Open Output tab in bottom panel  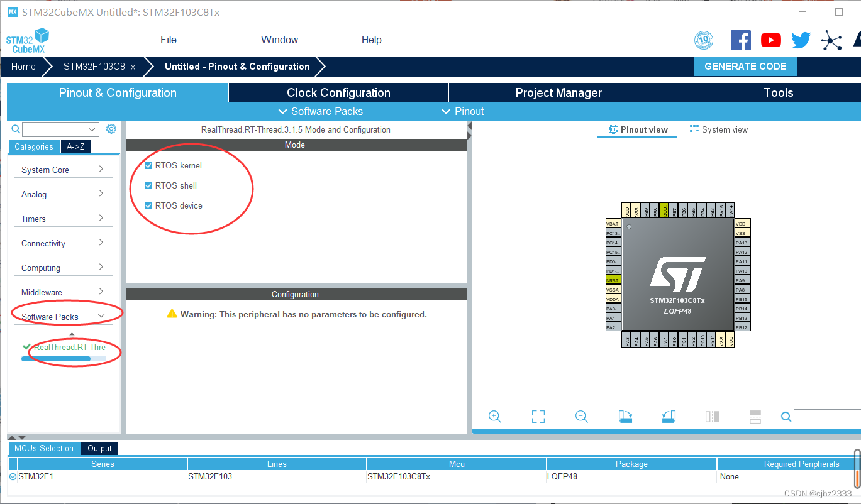point(99,448)
